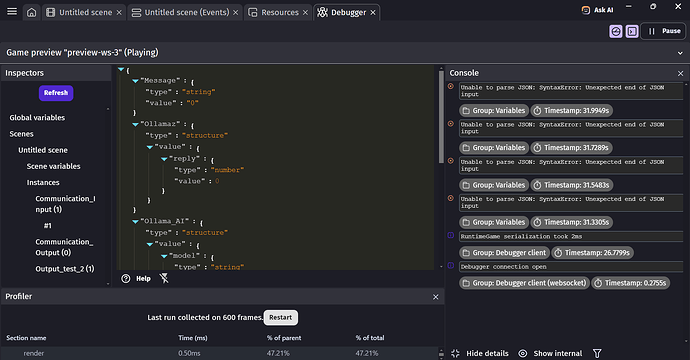Screen dimensions: 690x360
Task: Go to the Home tab icon
Action: [x=32, y=12]
